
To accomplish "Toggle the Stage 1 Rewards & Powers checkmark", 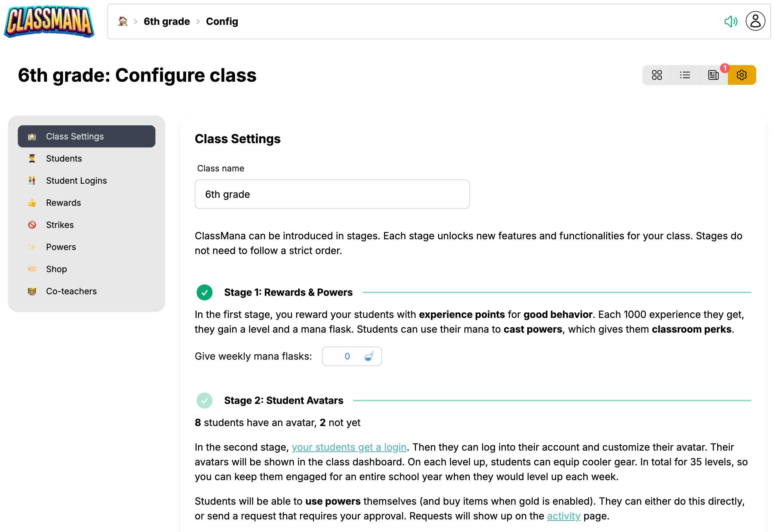I will pos(204,292).
